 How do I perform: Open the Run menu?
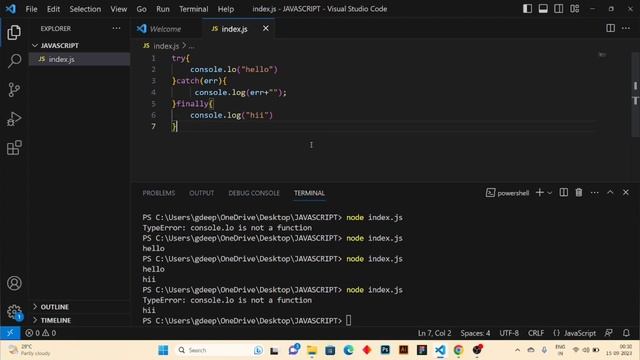162,9
